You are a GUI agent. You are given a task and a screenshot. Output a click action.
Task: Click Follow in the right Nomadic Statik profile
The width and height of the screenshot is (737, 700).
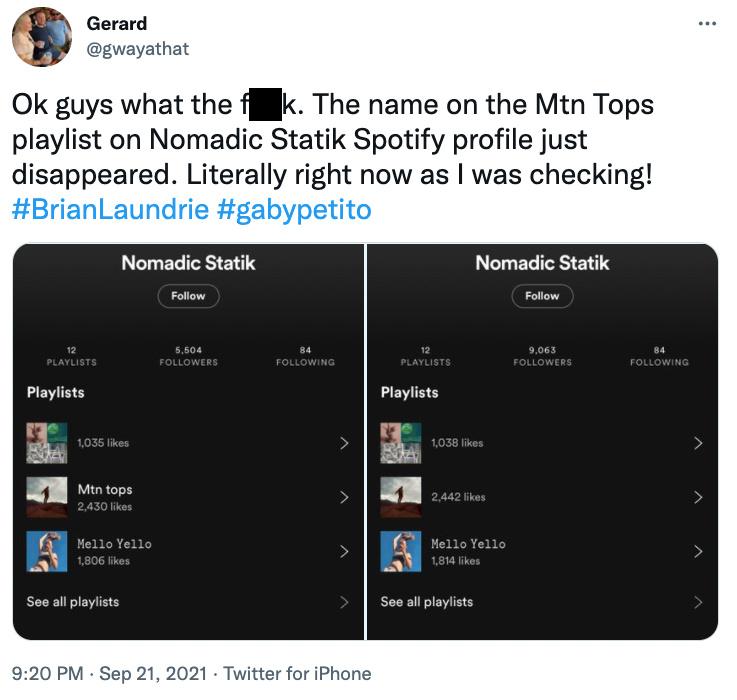coord(542,296)
